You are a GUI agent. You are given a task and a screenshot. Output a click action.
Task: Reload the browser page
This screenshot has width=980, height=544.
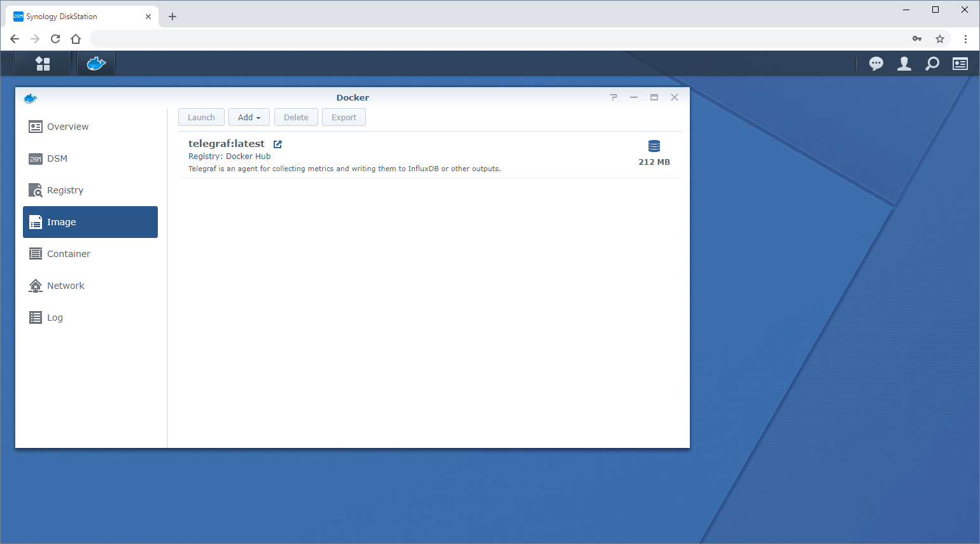(55, 39)
